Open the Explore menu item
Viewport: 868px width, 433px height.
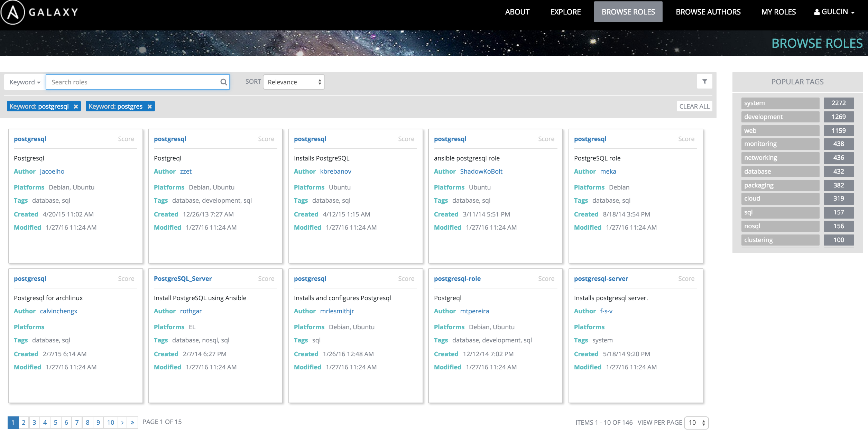coord(565,12)
